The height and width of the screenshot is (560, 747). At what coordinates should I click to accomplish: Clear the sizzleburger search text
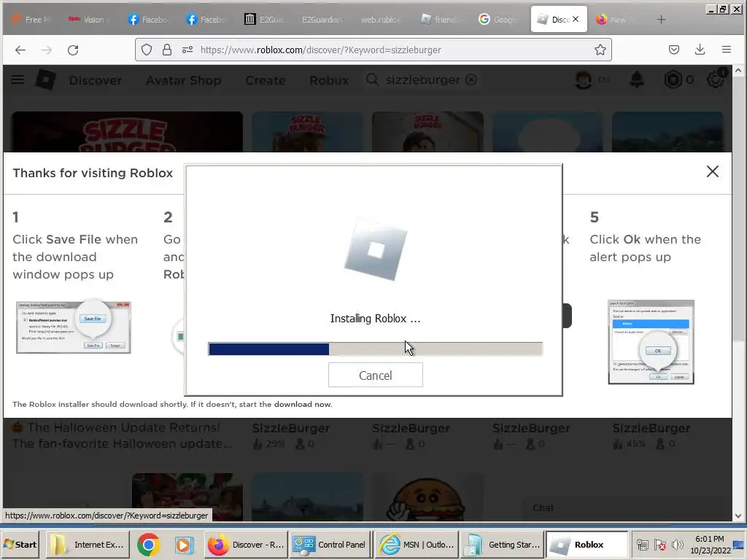point(471,79)
